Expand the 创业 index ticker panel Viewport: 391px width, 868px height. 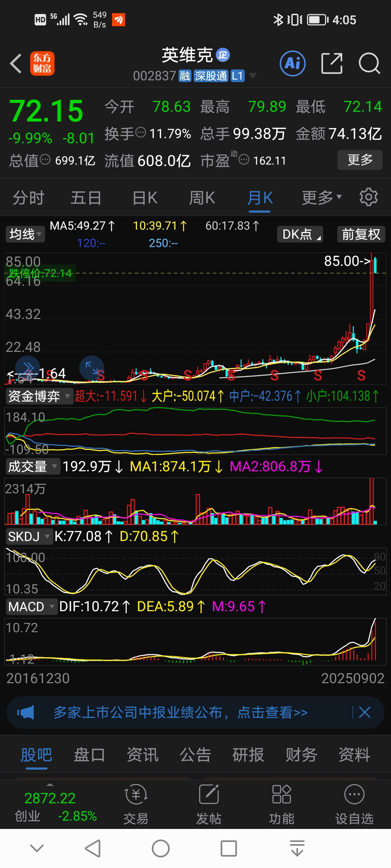pos(50,785)
